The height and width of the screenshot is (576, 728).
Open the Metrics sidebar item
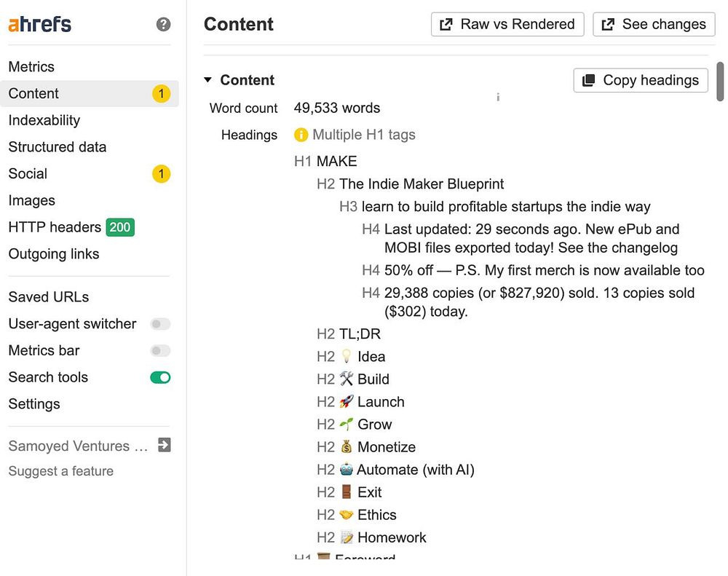pos(31,67)
